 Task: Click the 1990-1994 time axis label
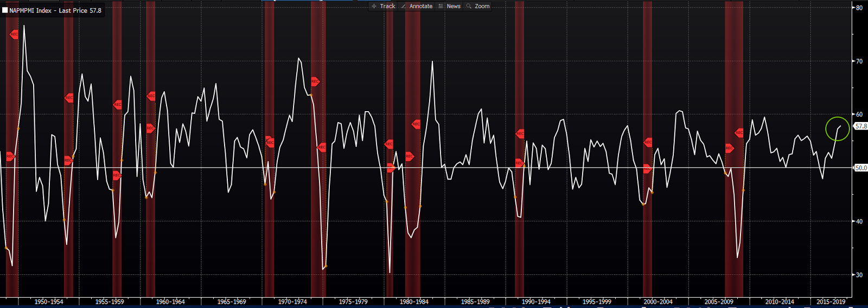pyautogui.click(x=536, y=302)
